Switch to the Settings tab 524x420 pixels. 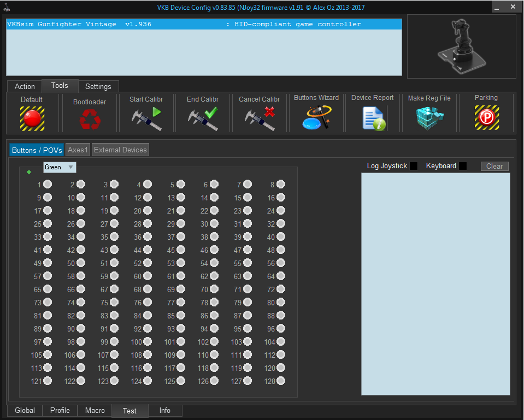98,86
